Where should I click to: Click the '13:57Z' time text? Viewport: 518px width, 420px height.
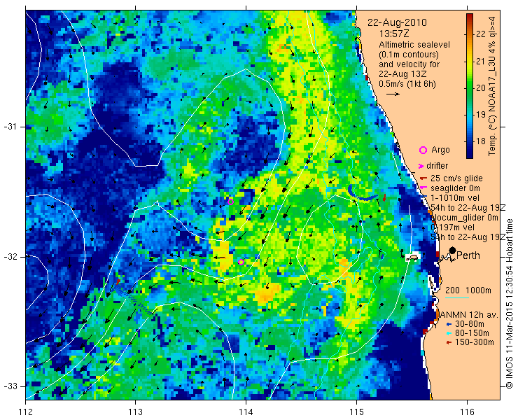[x=394, y=34]
